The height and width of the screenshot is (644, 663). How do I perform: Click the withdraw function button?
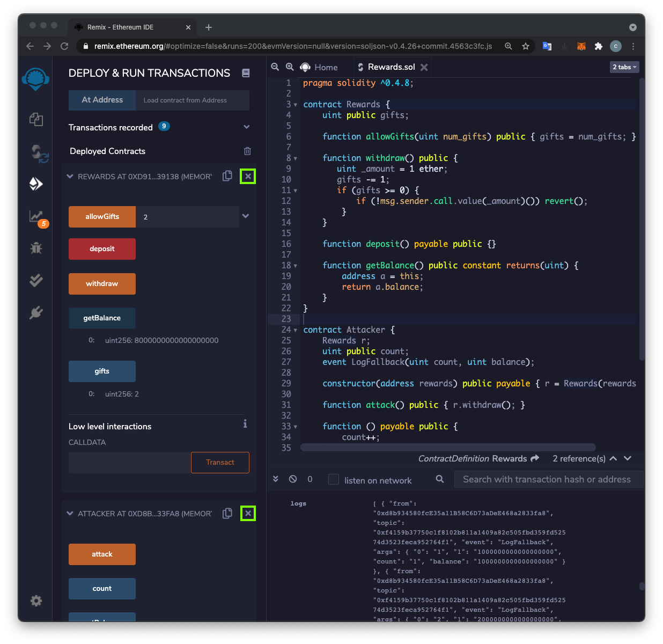pyautogui.click(x=102, y=284)
